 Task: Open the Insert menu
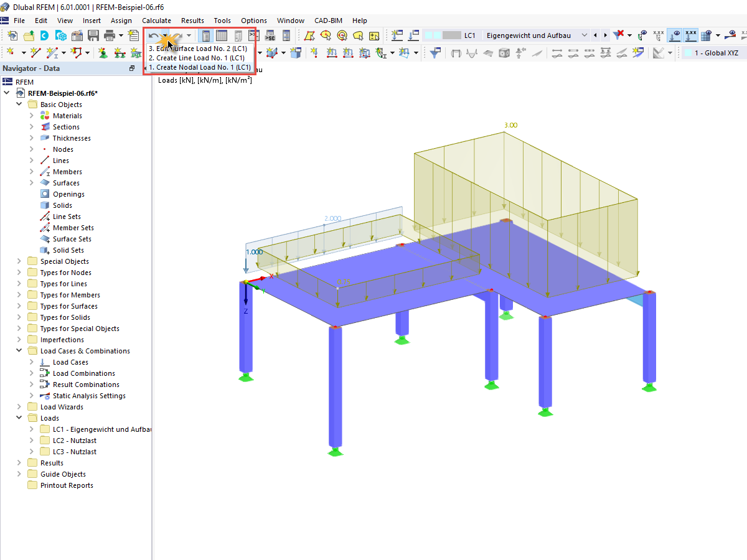point(92,21)
